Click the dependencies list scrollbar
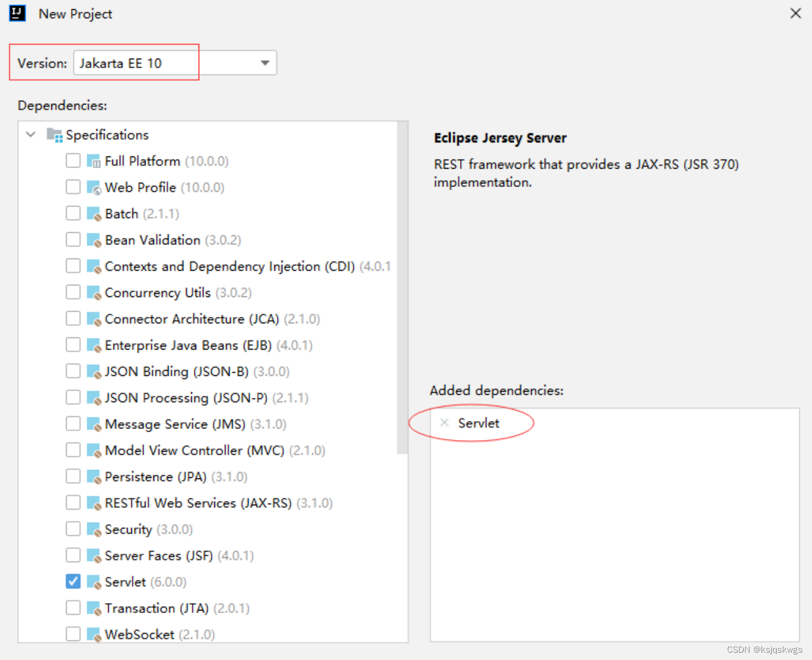Viewport: 812px width, 660px height. [402, 287]
